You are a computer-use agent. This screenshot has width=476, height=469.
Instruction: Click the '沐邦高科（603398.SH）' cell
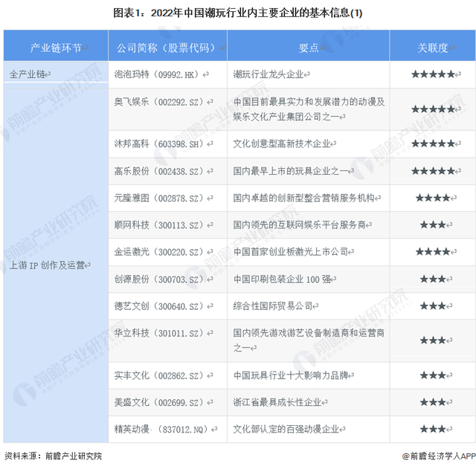pyautogui.click(x=167, y=143)
